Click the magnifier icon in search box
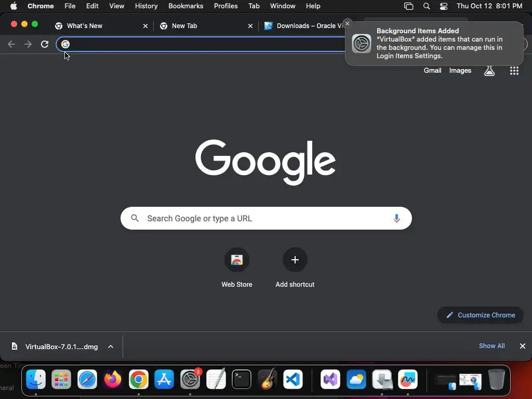Screen dimensions: 532x399 pyautogui.click(x=135, y=218)
